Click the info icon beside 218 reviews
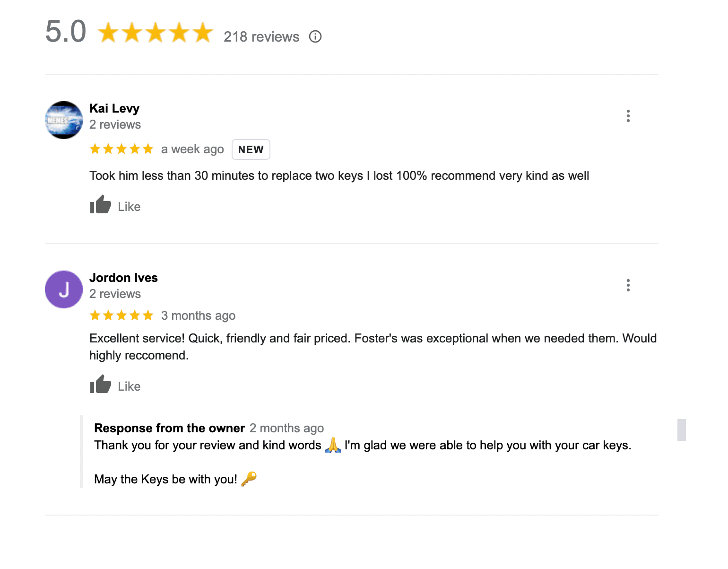The height and width of the screenshot is (569, 728). pos(315,36)
